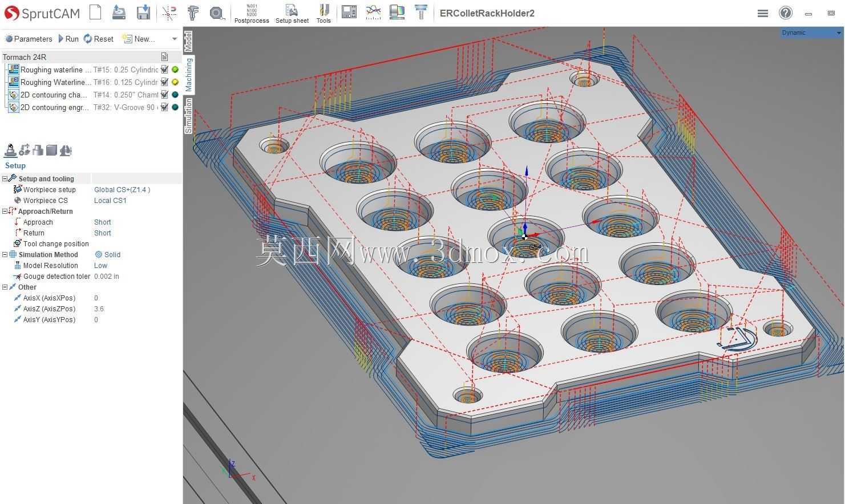
Task: Open the fixtures vise page icon
Action: coord(66,151)
